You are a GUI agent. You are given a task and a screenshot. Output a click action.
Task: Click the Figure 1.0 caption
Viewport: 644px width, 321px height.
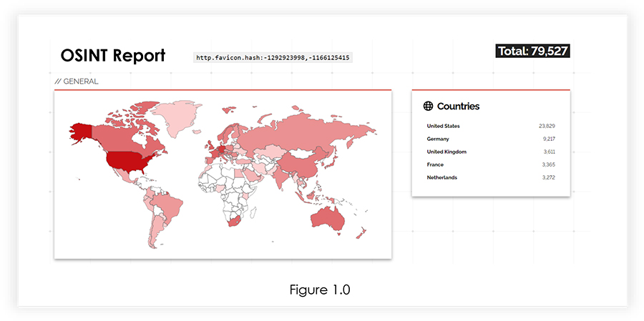pyautogui.click(x=320, y=290)
